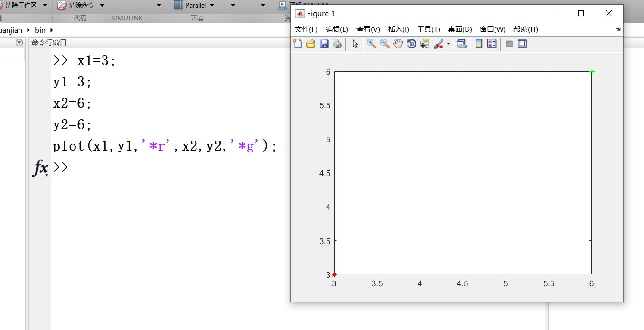
Task: Click the Show Plot Tools and Dock icon
Action: point(523,44)
